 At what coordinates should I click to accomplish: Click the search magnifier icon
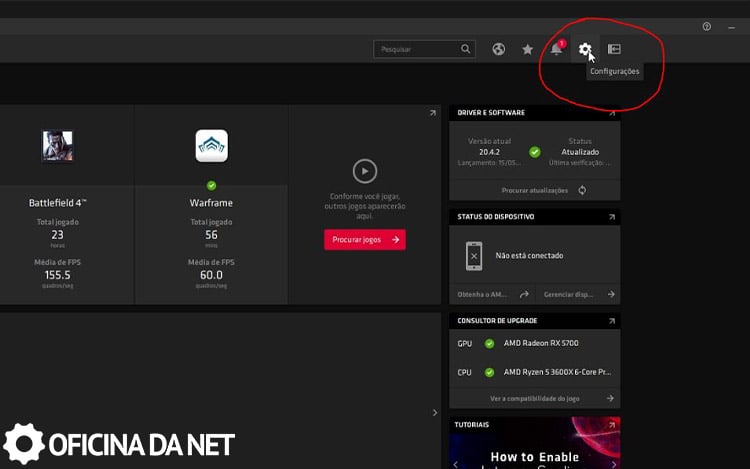pos(466,49)
